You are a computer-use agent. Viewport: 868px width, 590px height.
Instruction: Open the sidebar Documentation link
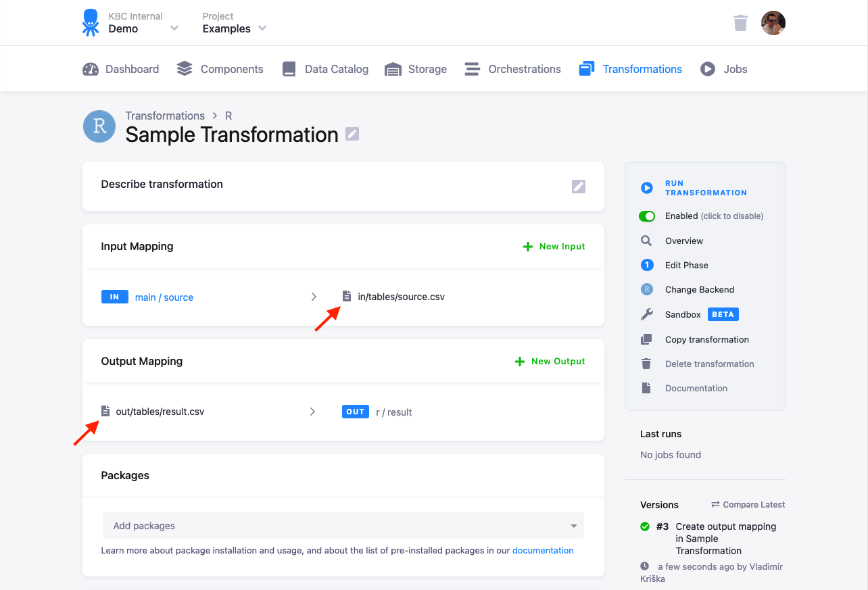696,389
